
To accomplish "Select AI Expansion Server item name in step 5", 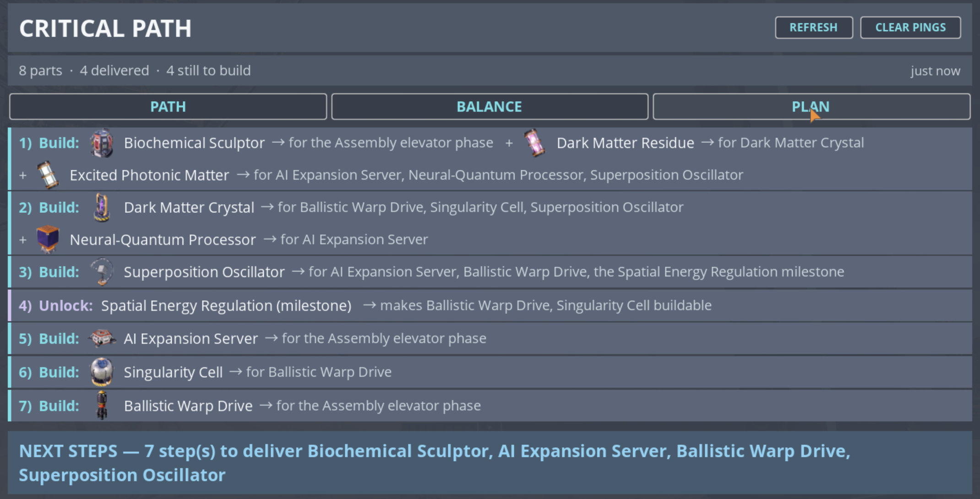I will click(191, 339).
